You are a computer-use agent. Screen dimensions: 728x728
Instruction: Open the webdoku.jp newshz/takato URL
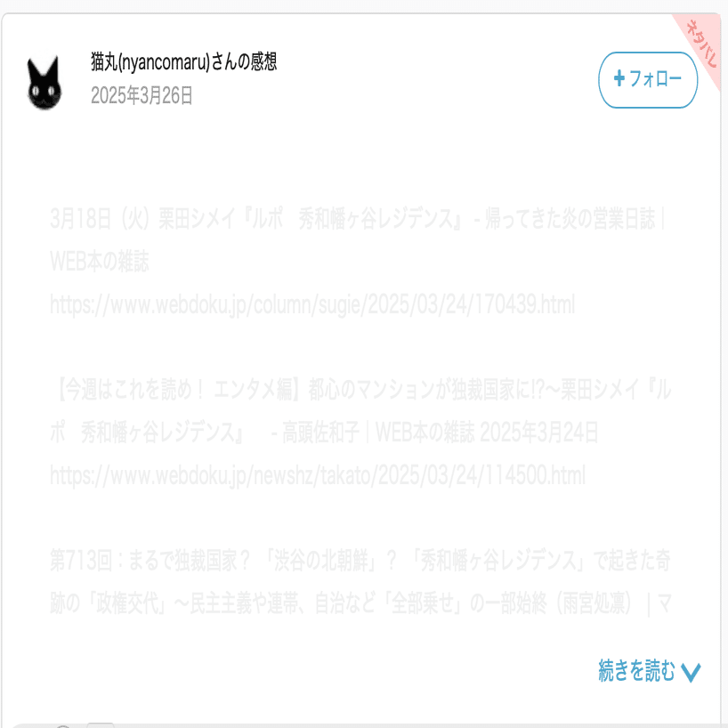pos(318,476)
